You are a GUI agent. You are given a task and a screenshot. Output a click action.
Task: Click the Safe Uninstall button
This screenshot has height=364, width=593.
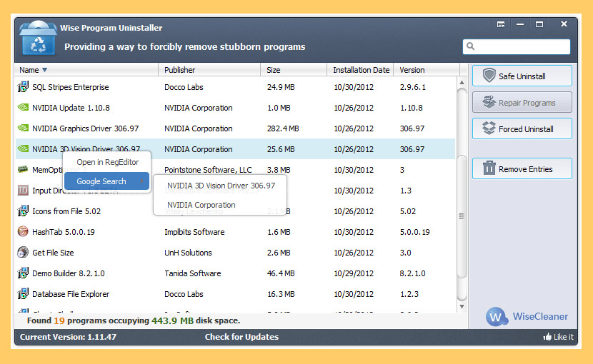pos(522,76)
